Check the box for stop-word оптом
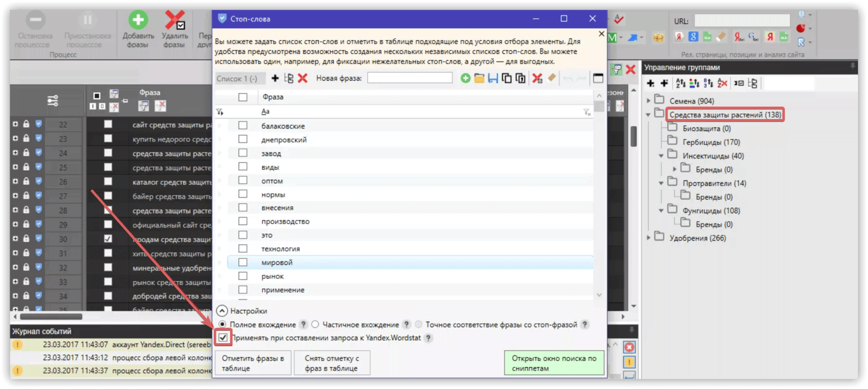The width and height of the screenshot is (868, 389). pos(243,180)
